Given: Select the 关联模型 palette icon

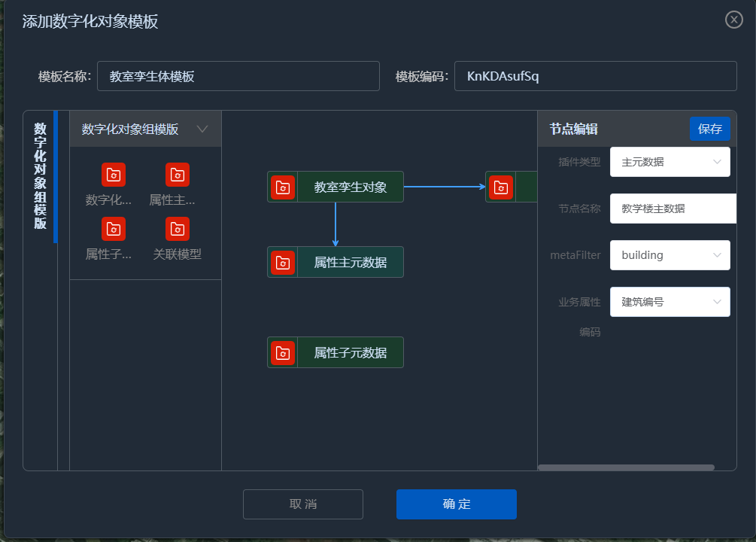Looking at the screenshot, I should click(178, 229).
